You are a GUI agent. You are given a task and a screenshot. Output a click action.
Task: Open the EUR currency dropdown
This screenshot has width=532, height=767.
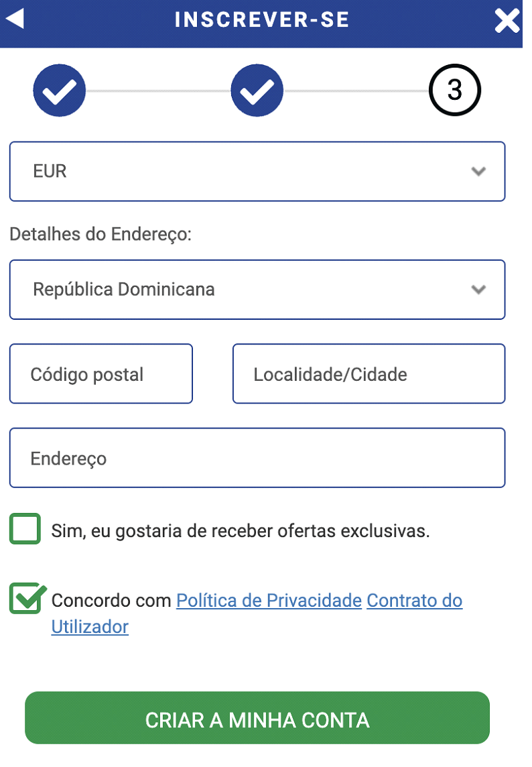257,172
